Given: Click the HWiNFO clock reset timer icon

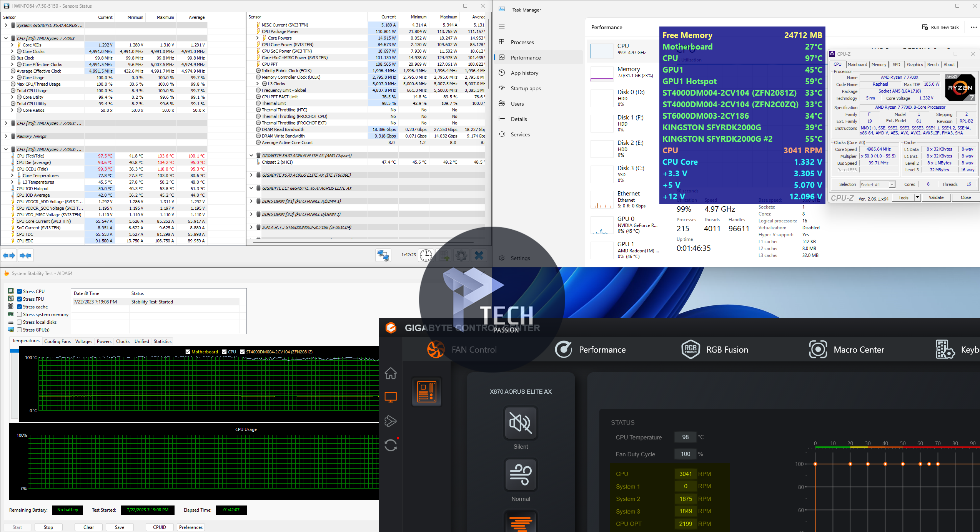Looking at the screenshot, I should [426, 255].
